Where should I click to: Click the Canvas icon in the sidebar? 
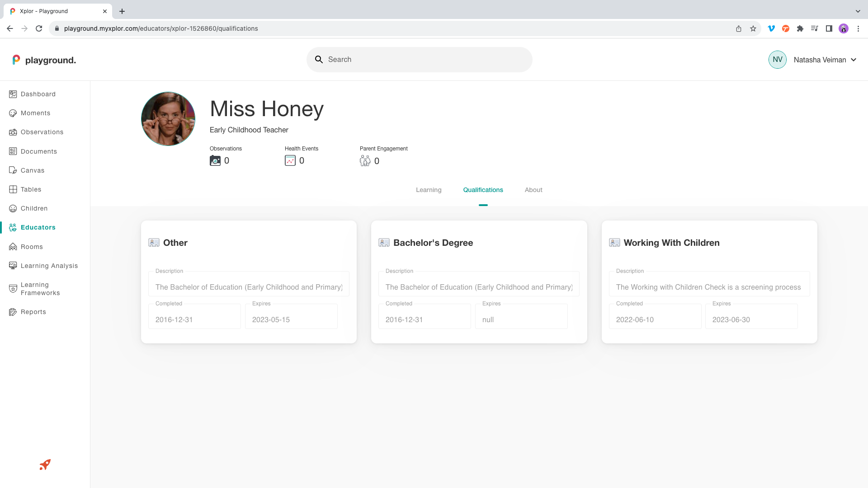pos(13,170)
